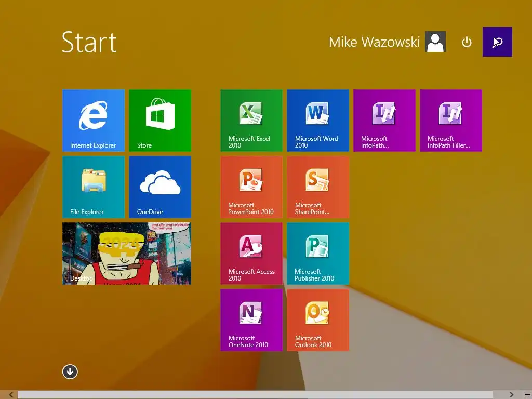This screenshot has height=399, width=532.
Task: Open the Microsoft InfoPath Filler tile
Action: point(451,121)
